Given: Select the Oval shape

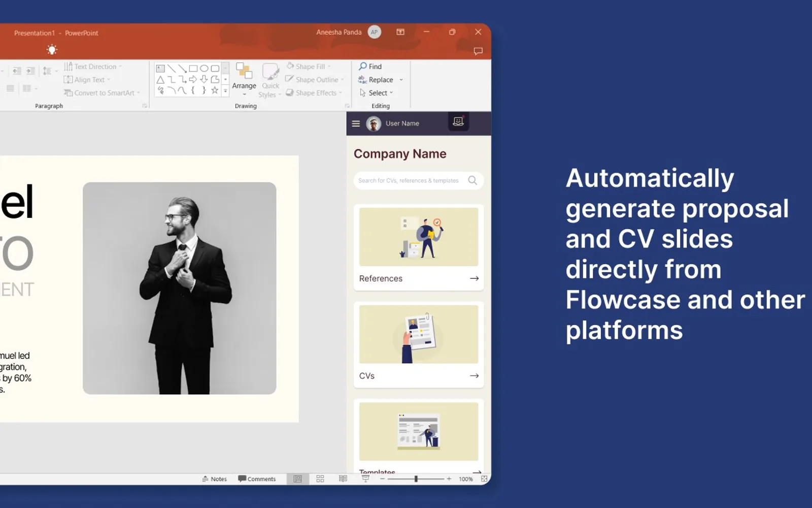Looking at the screenshot, I should [x=204, y=69].
